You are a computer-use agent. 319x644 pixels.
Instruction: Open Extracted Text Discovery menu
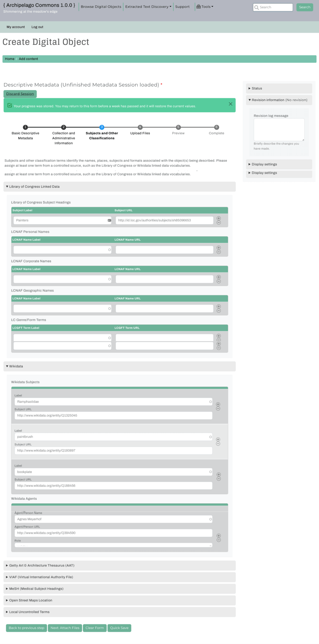[x=148, y=7]
